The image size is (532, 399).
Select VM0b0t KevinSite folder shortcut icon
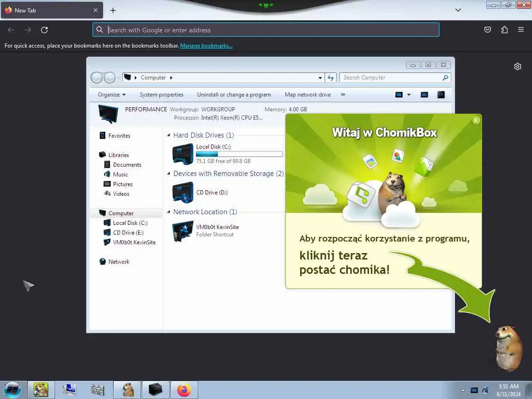tap(183, 231)
